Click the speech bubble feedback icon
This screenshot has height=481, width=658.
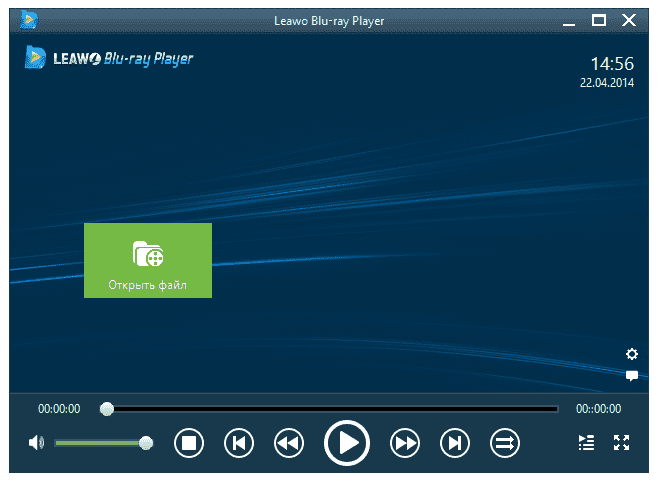click(631, 376)
